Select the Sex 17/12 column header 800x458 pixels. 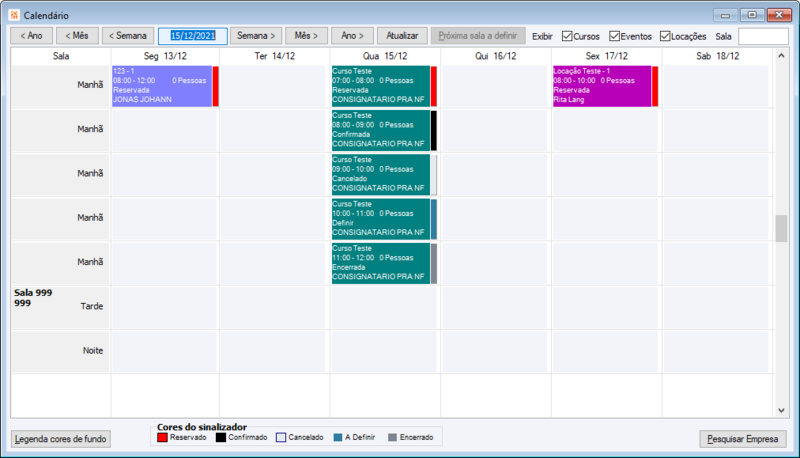606,56
